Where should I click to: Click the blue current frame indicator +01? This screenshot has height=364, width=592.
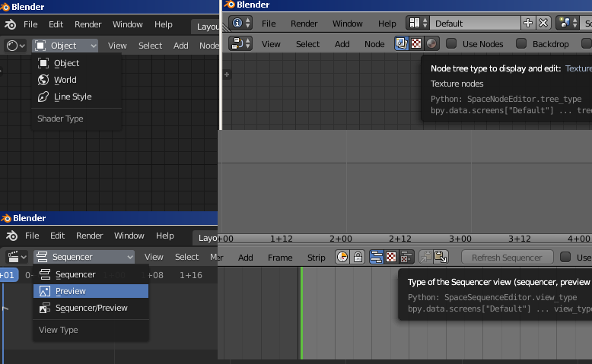click(8, 275)
